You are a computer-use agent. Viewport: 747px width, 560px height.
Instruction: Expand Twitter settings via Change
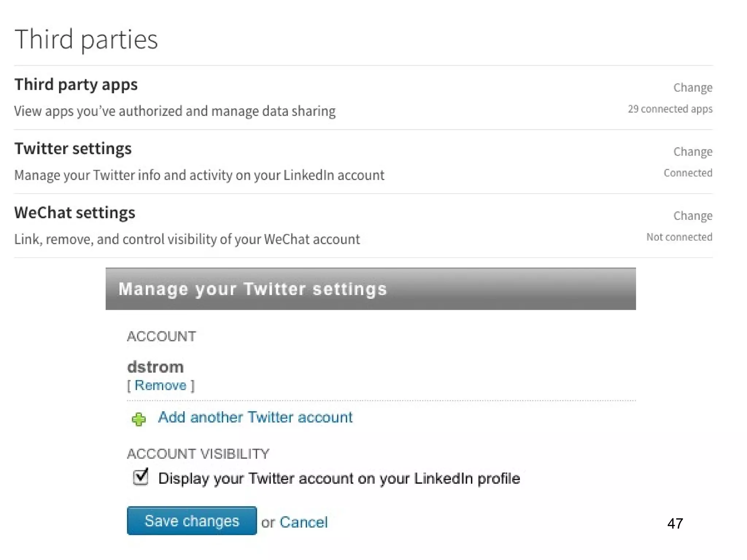click(x=692, y=152)
